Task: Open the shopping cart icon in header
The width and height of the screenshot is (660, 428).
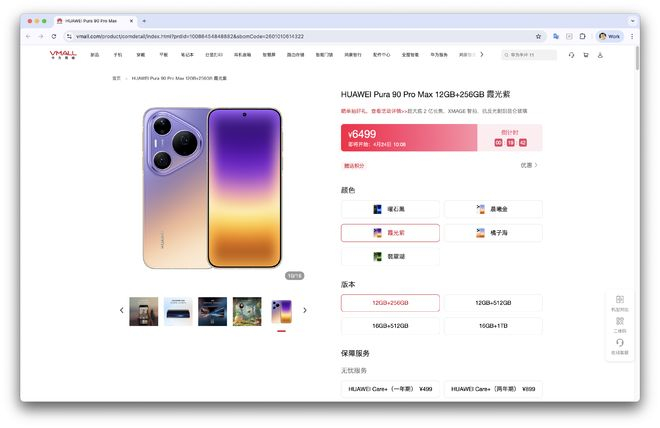Action: (585, 55)
